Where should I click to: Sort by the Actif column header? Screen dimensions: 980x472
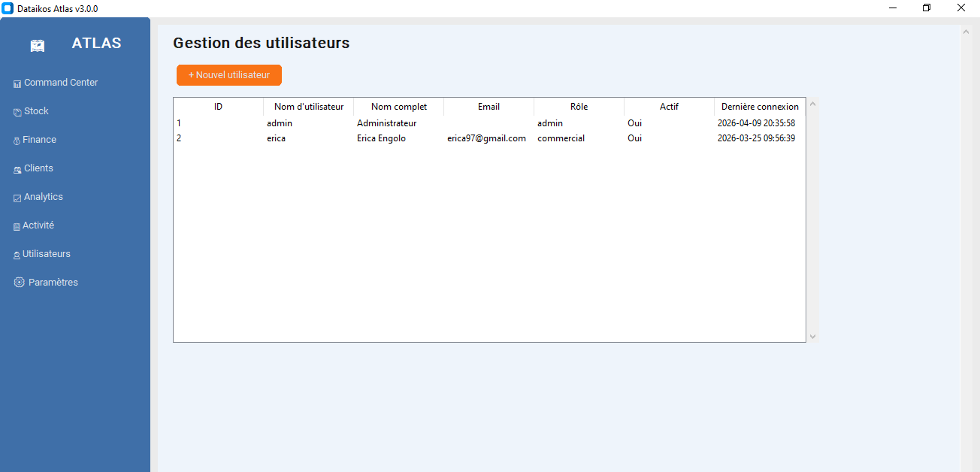(670, 107)
